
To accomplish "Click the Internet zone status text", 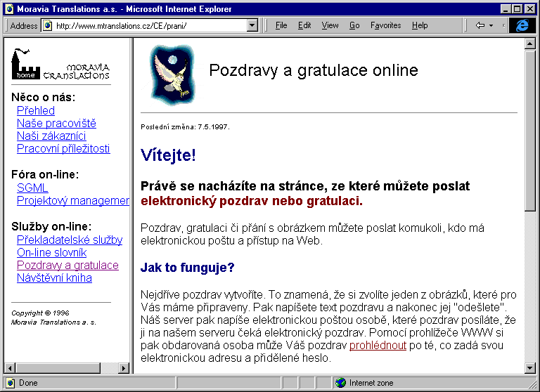I will 371,383.
